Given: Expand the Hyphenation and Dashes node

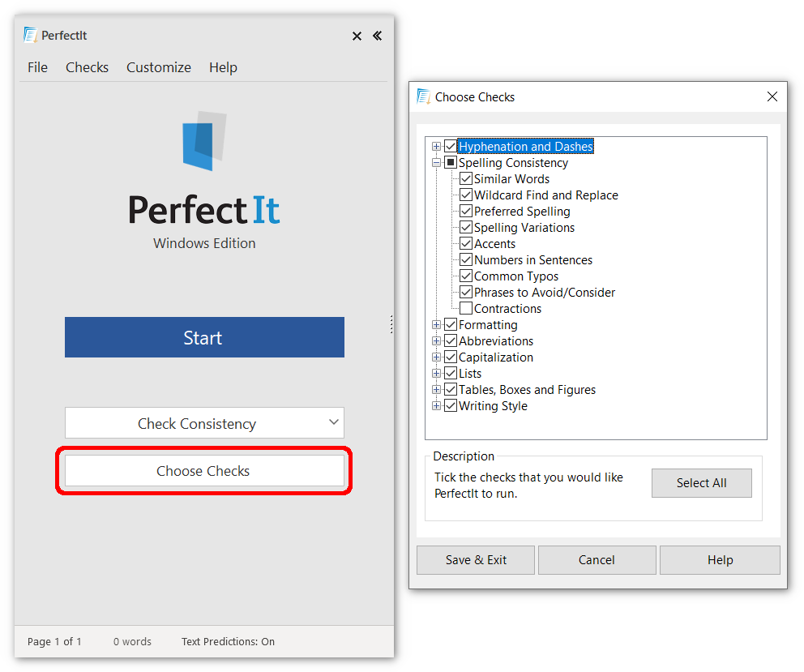Looking at the screenshot, I should [436, 146].
